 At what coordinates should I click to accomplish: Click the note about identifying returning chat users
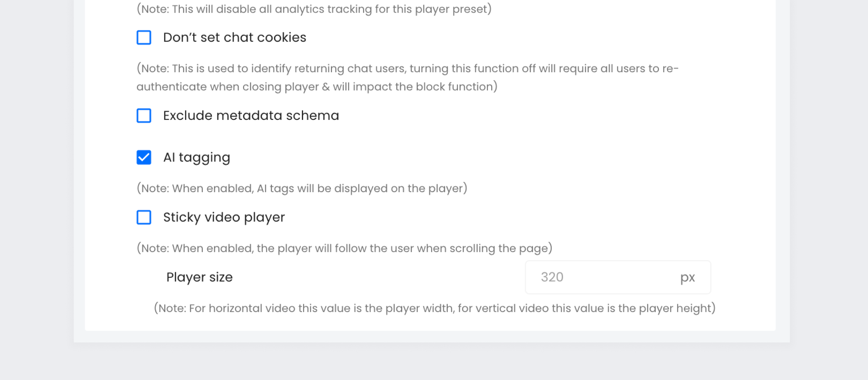tap(407, 78)
